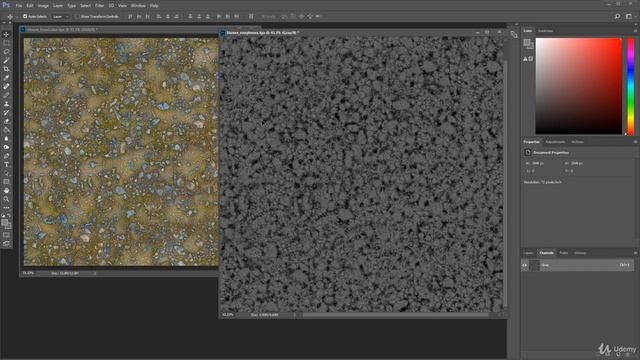Switch to the History tab
The image size is (640, 360).
coord(580,253)
